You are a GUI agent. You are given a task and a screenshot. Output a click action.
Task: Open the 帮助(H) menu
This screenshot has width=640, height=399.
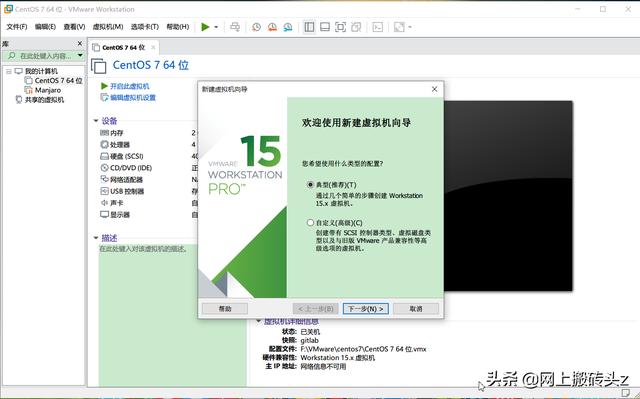click(x=178, y=27)
